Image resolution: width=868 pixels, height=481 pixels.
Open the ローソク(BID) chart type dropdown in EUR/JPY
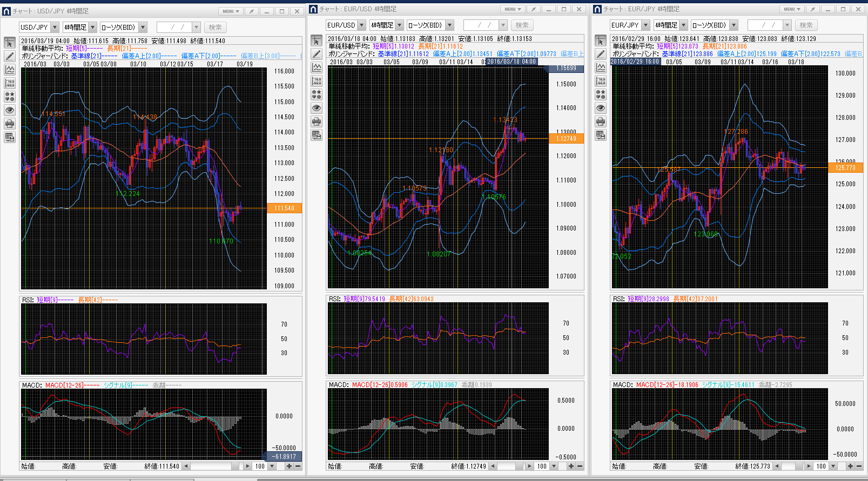coord(734,25)
